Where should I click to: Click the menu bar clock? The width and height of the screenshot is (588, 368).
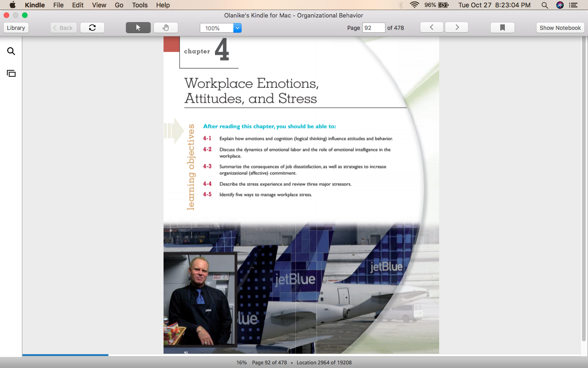[494, 5]
